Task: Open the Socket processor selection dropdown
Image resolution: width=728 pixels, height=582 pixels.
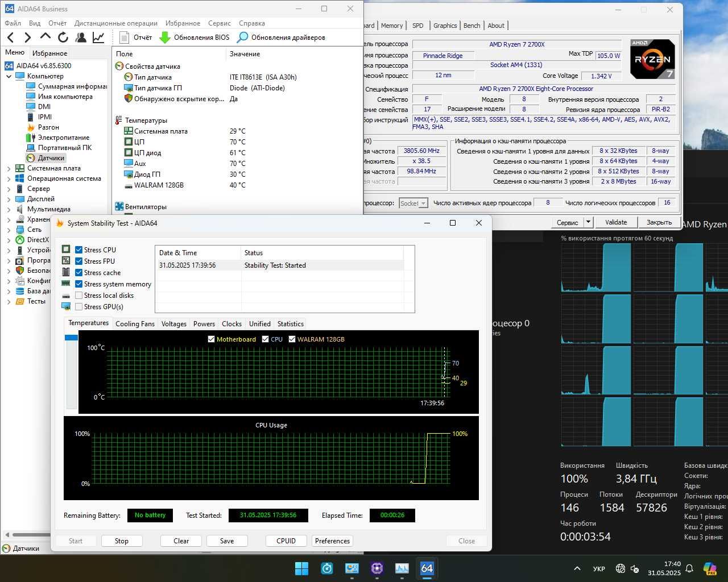Action: click(x=413, y=203)
